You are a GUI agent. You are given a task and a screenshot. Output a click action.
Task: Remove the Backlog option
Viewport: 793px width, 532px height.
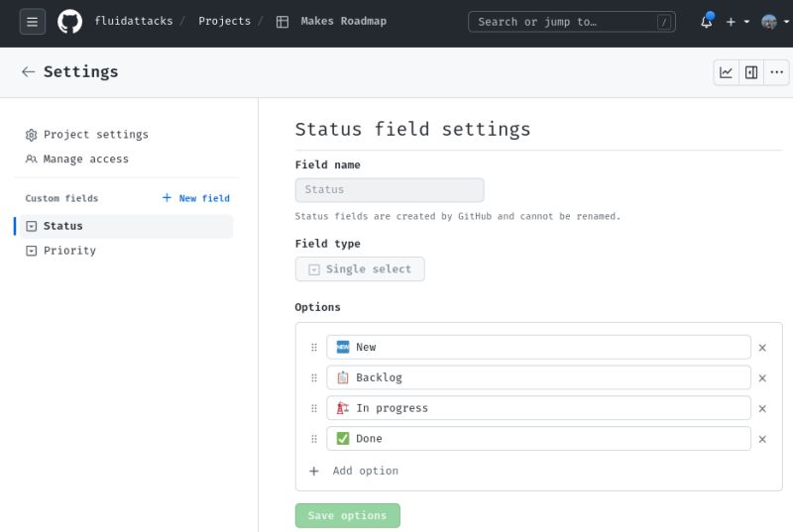pos(762,377)
